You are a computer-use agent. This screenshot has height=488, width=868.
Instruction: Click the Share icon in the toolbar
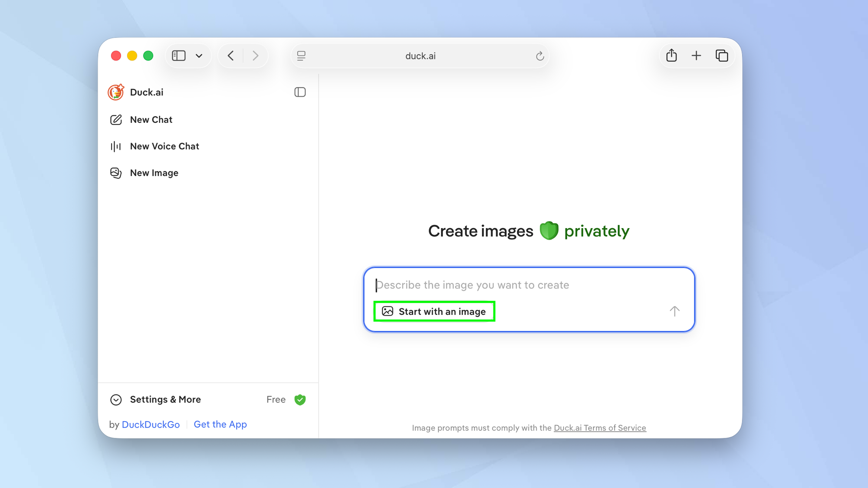coord(671,56)
